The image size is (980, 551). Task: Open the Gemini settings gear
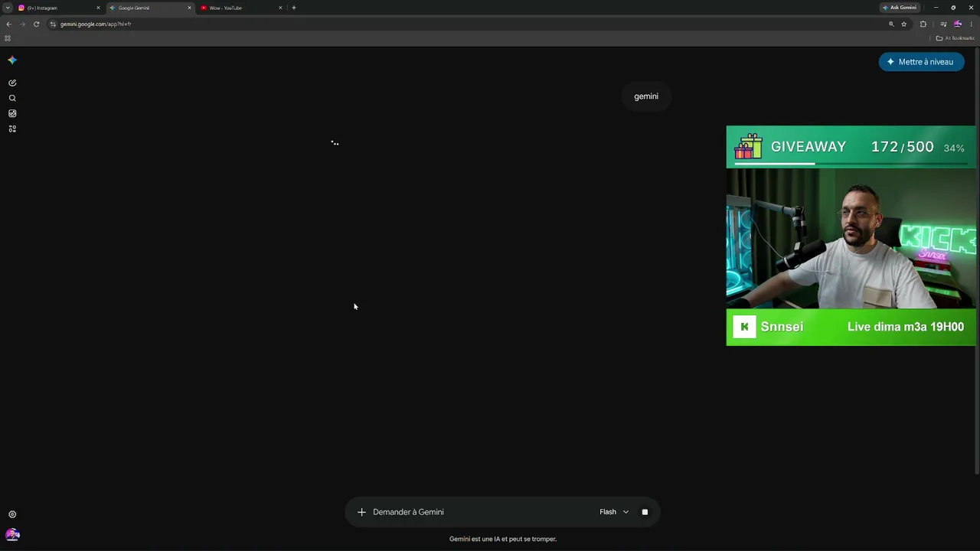pos(12,514)
